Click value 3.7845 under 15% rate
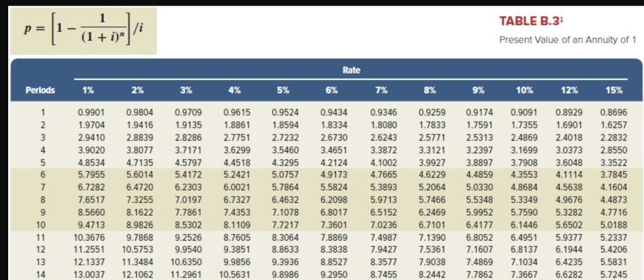 click(614, 174)
